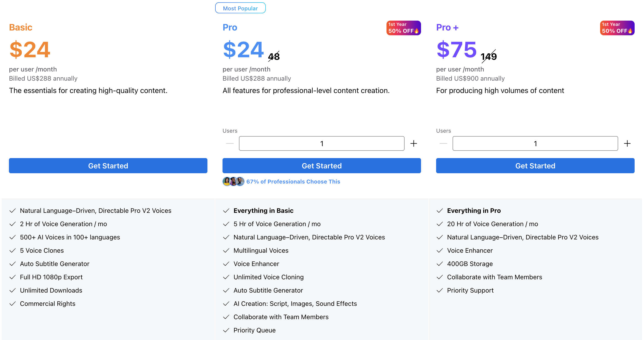Click 67% of Professionals Choose This link
The width and height of the screenshot is (644, 340).
[293, 181]
